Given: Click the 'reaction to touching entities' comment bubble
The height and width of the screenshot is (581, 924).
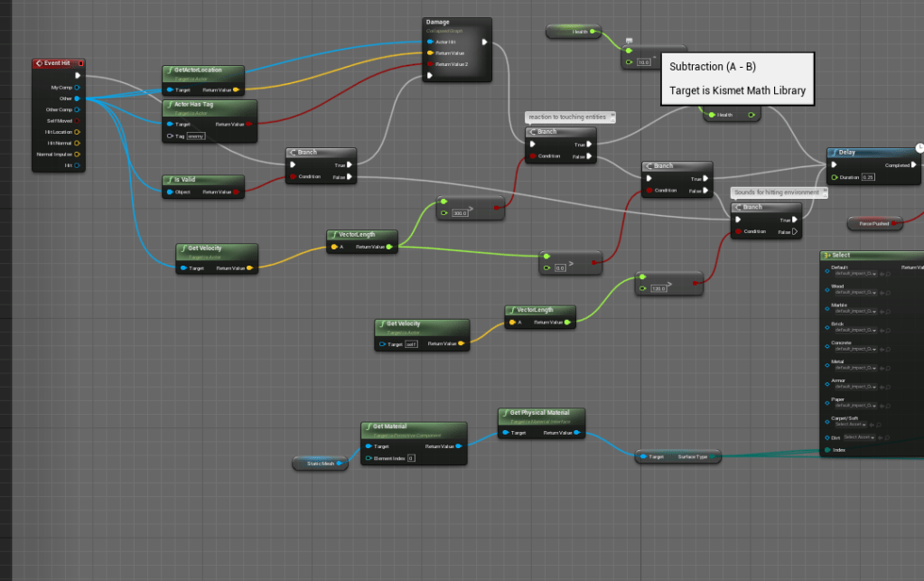Looking at the screenshot, I should 569,117.
